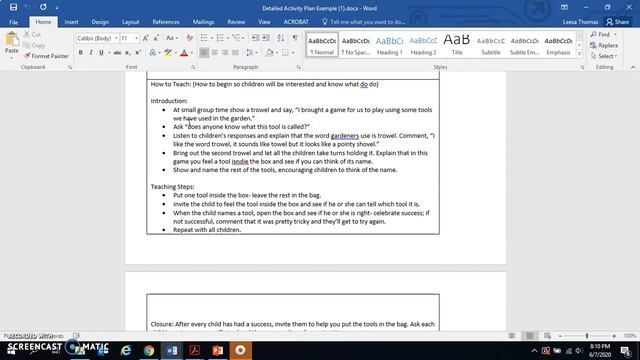Screen dimensions: 640x360
Task: Apply subscript formatting
Action: coord(128,53)
